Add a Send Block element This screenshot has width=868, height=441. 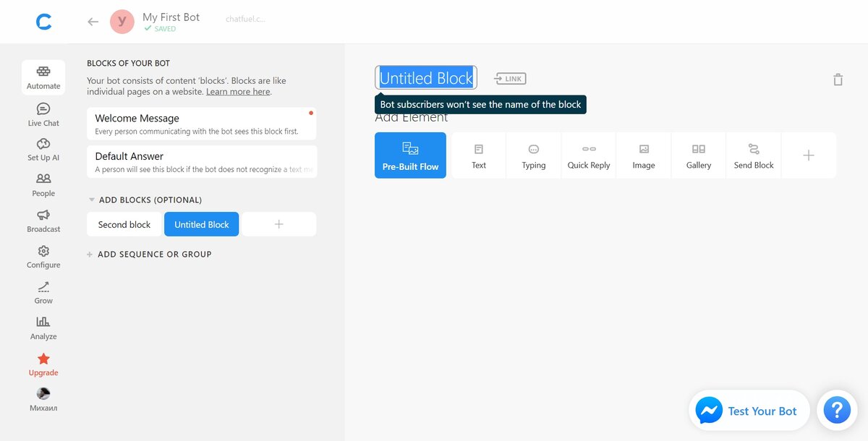(754, 155)
